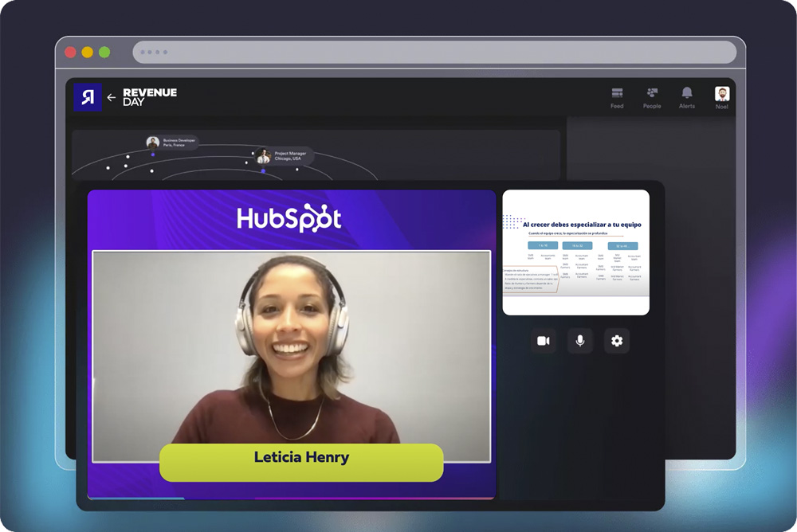Select the Business Developer Paris avatar
This screenshot has width=797, height=532.
tap(153, 143)
